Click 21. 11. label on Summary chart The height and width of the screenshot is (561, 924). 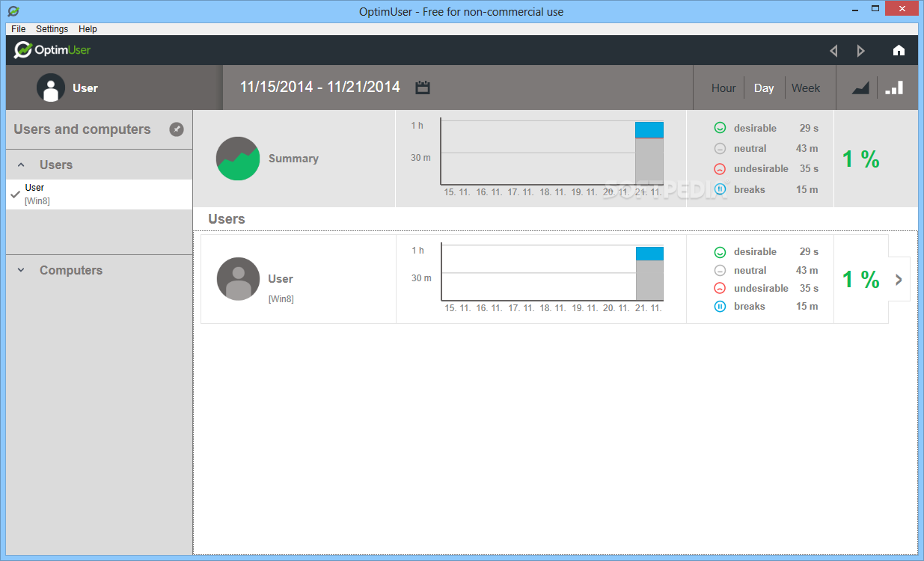pyautogui.click(x=648, y=192)
